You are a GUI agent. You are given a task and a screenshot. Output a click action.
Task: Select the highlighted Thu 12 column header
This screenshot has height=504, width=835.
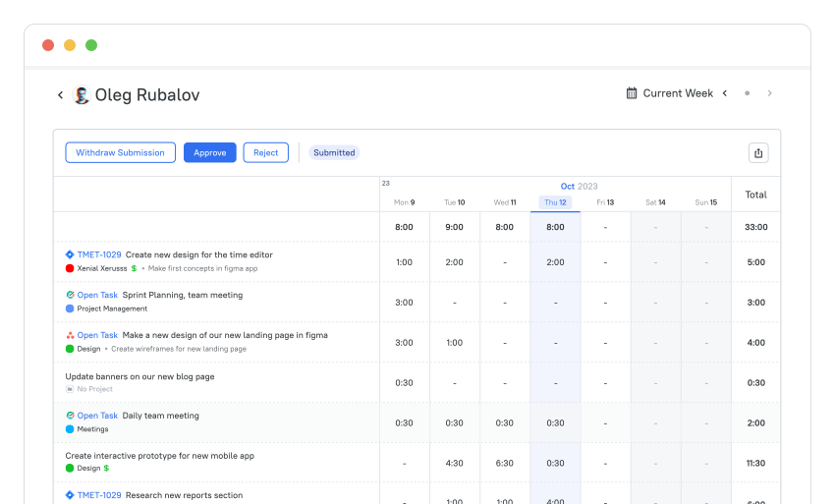click(x=555, y=202)
